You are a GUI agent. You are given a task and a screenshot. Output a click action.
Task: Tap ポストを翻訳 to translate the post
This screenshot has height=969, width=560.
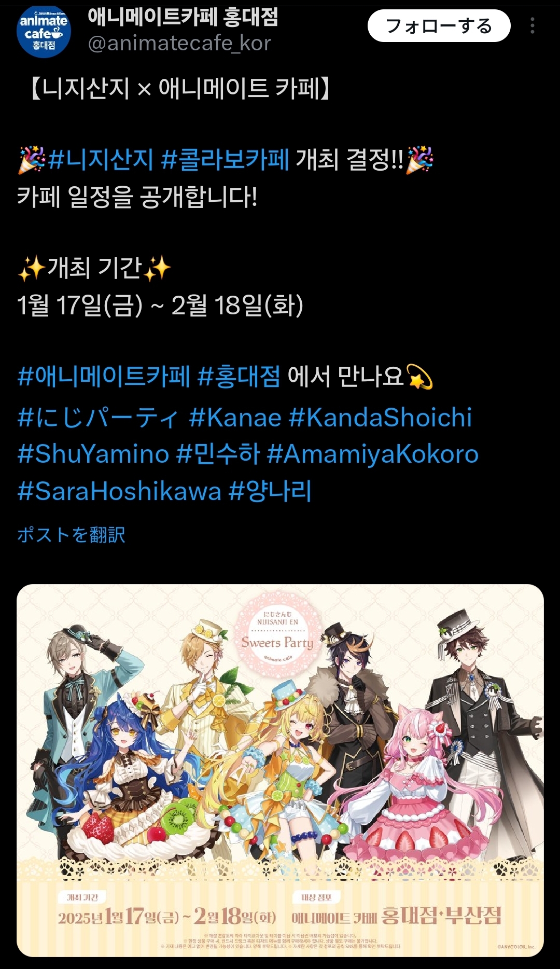72,535
